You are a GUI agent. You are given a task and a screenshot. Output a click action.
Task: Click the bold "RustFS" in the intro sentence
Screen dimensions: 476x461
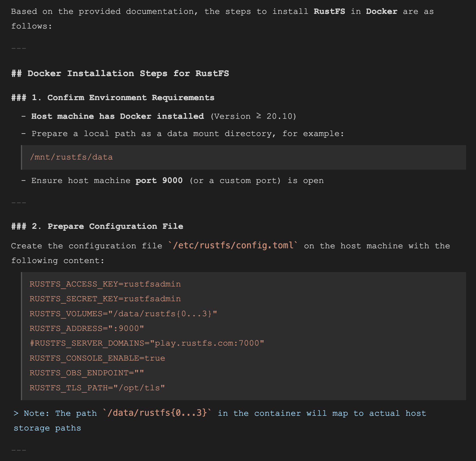point(329,12)
